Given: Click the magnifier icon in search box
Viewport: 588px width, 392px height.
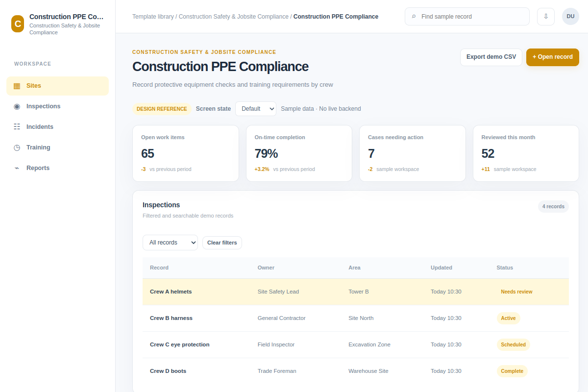Looking at the screenshot, I should point(414,17).
